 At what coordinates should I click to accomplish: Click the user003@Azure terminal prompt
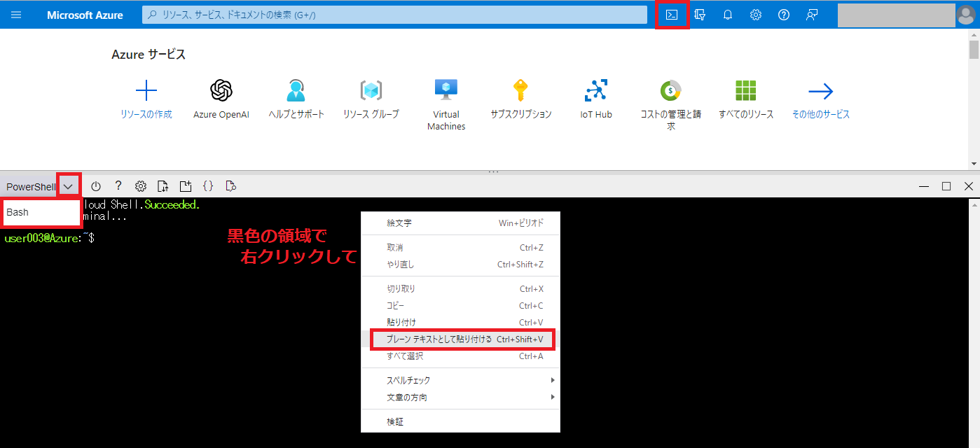(49, 239)
